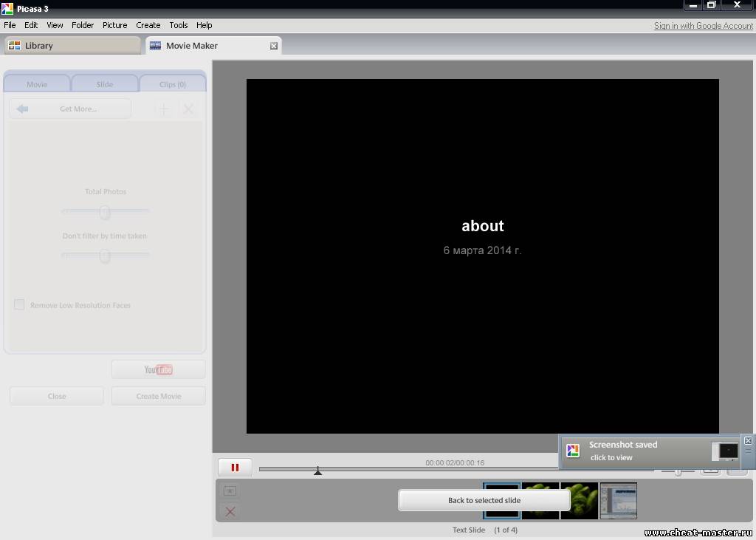Click the X icon beside plus in Clips
This screenshot has width=756, height=540.
point(188,109)
